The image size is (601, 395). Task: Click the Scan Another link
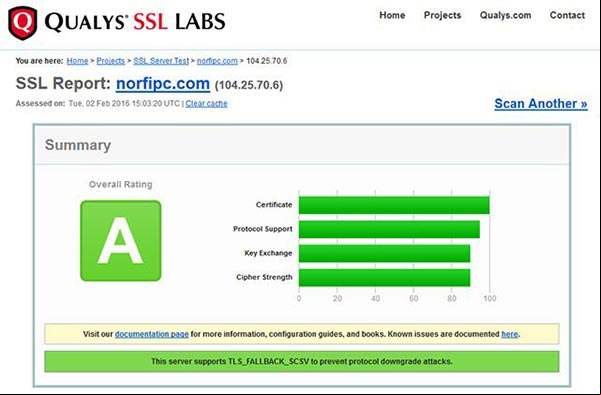(x=541, y=103)
